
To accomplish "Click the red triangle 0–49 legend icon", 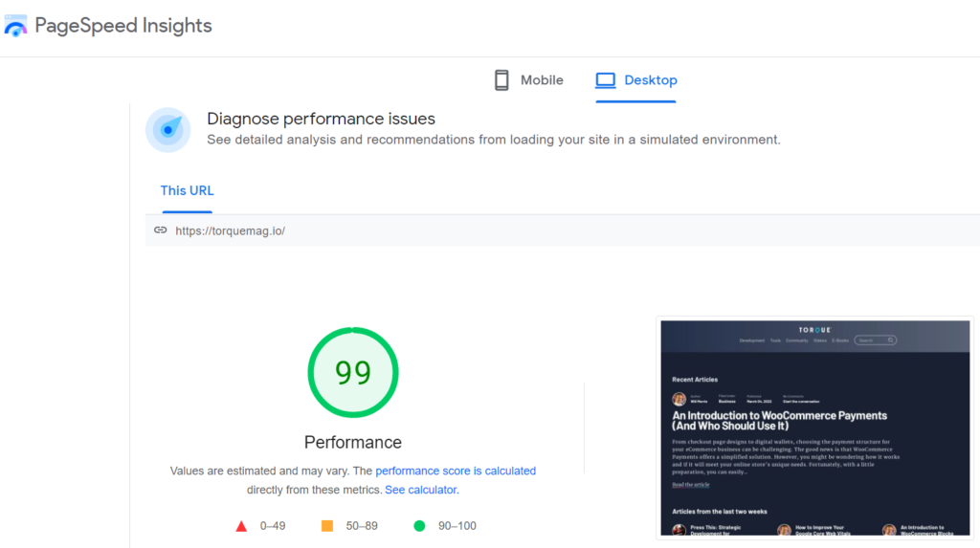I will tap(241, 526).
